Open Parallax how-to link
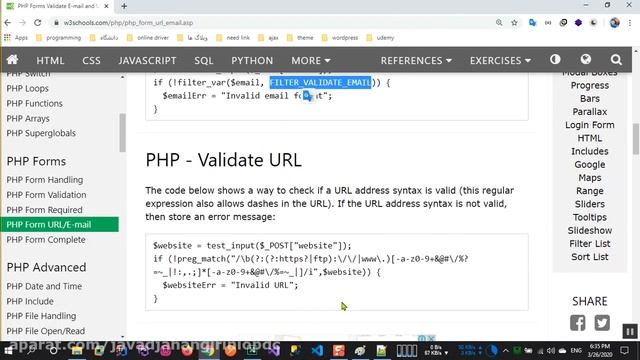 pyautogui.click(x=589, y=112)
